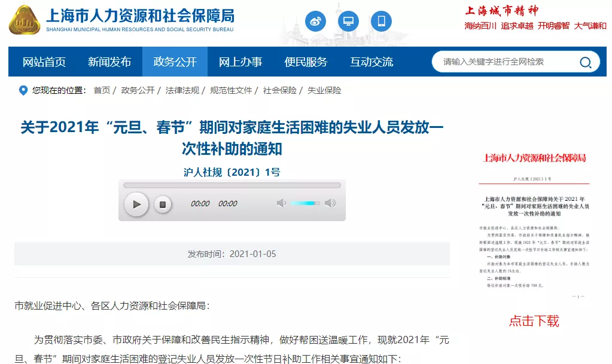Click the bureau gold emblem logo
Image resolution: width=612 pixels, height=364 pixels.
tap(24, 20)
